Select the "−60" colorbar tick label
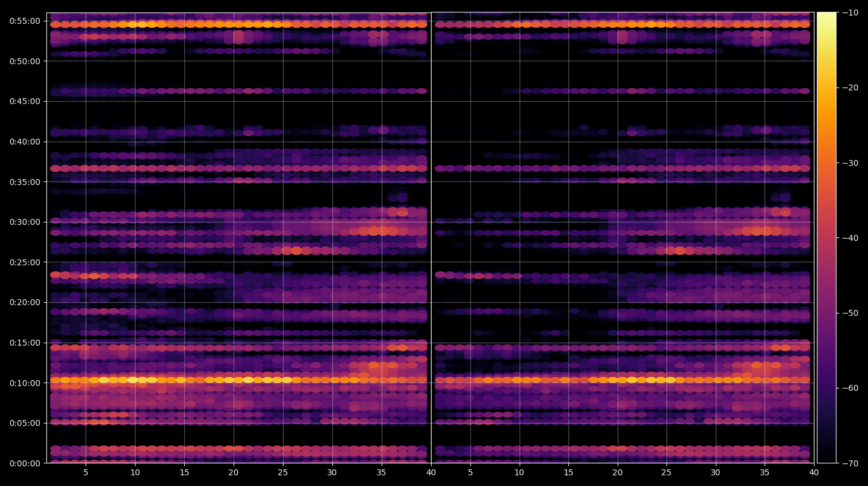868x486 pixels. (850, 388)
